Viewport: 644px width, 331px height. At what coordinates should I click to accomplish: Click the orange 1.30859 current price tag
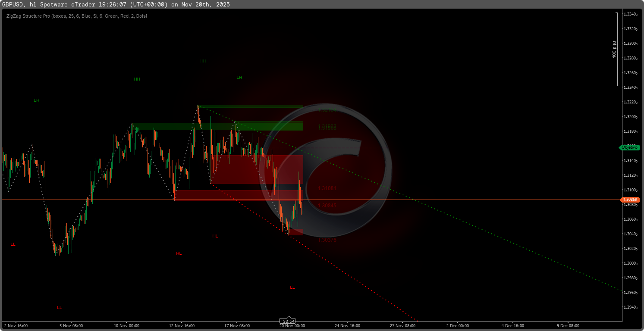click(630, 200)
